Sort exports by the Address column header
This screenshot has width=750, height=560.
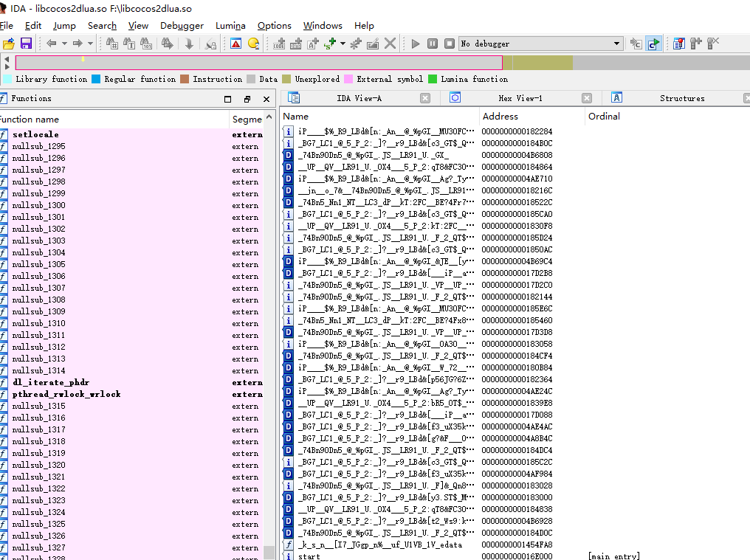coord(531,117)
